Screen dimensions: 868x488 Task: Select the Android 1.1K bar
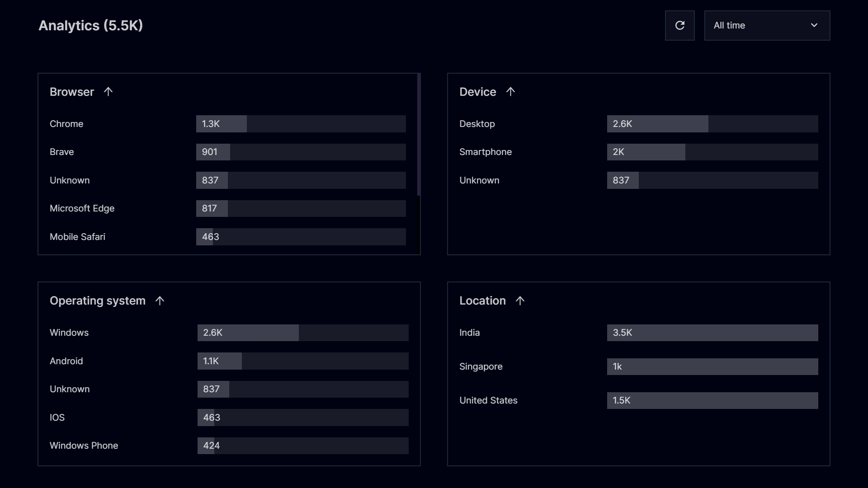click(x=302, y=361)
